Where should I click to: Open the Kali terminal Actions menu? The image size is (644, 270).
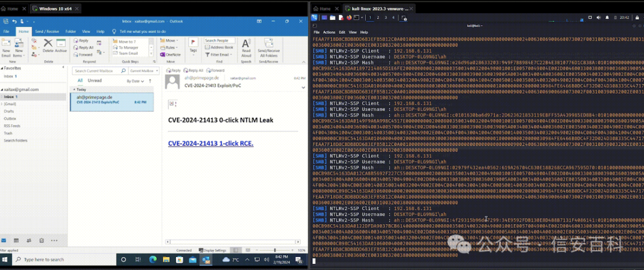coord(329,32)
